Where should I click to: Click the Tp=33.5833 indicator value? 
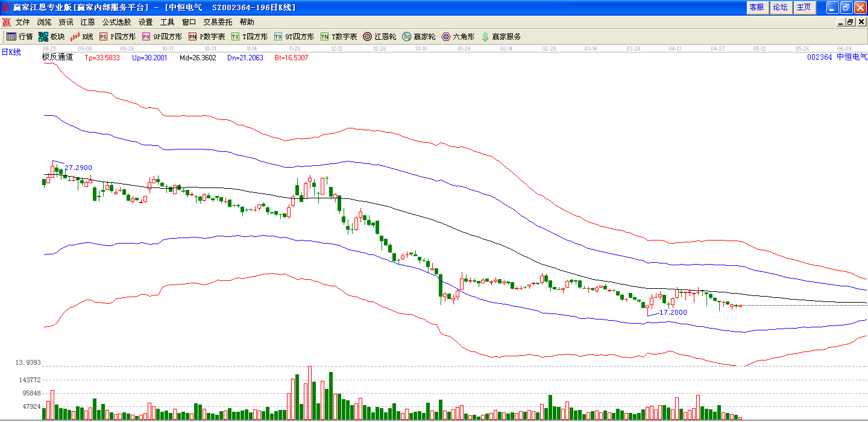tap(102, 58)
